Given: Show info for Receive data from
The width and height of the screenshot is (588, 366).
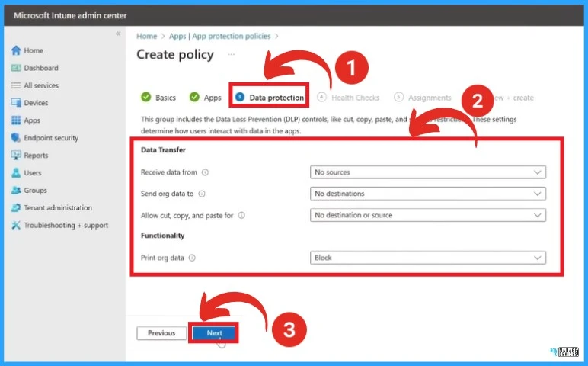Looking at the screenshot, I should coord(205,172).
